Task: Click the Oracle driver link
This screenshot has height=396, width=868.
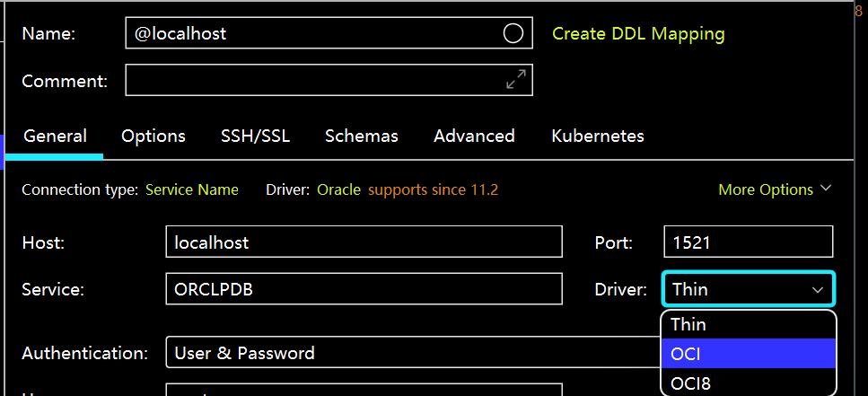Action: [338, 190]
